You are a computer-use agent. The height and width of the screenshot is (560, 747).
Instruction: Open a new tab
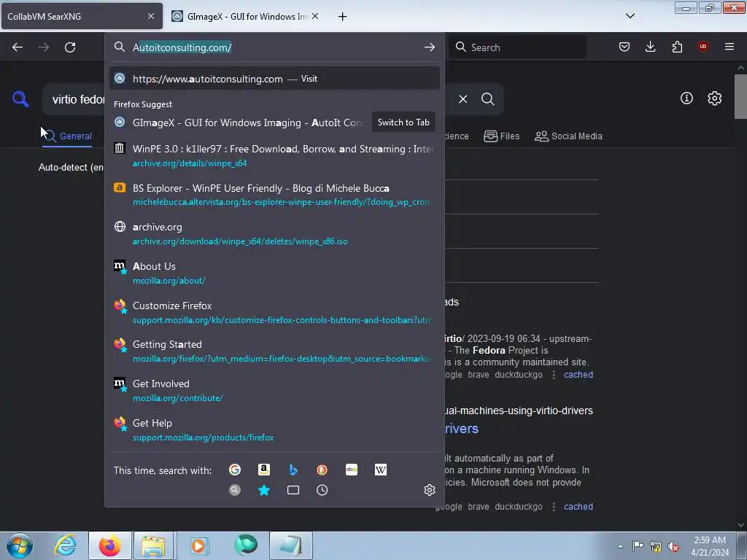tap(342, 17)
